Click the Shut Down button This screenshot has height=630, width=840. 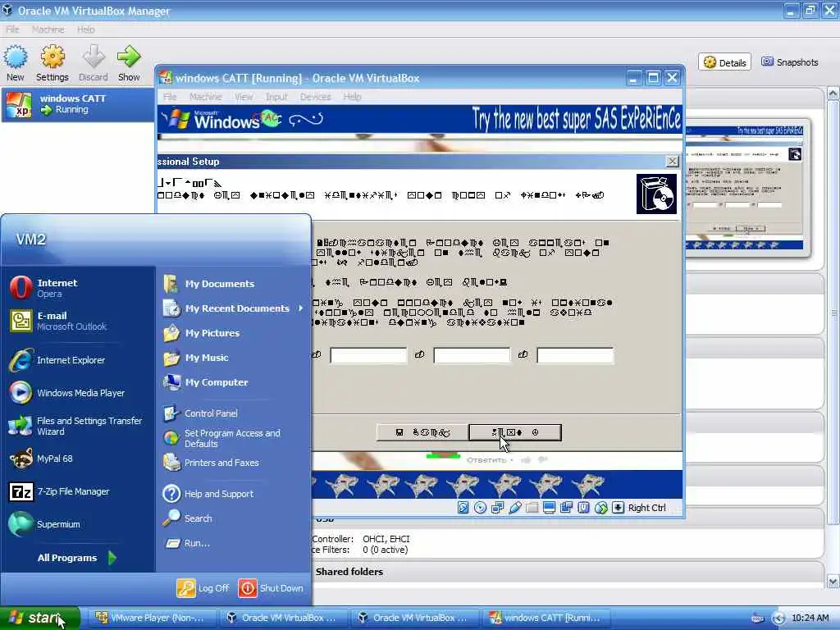(271, 588)
